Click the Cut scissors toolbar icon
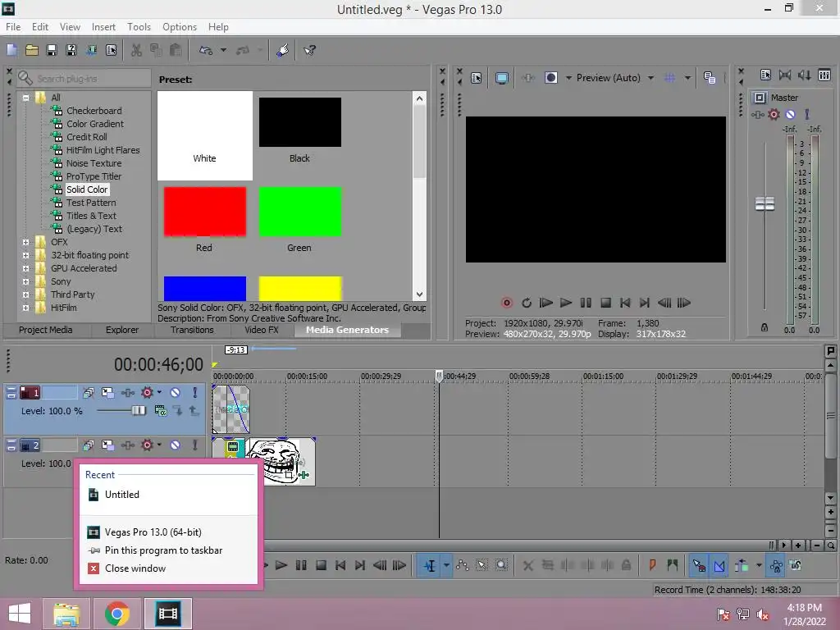The image size is (840, 630). (x=137, y=50)
